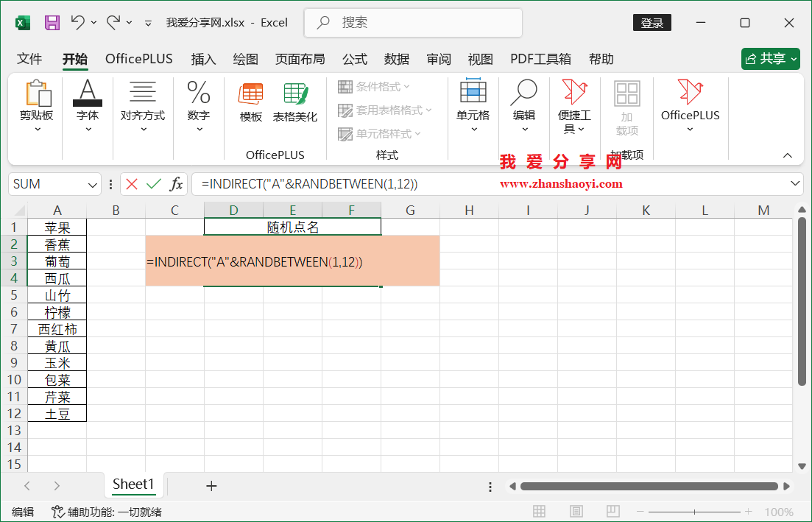Click the 搜索 search box
The height and width of the screenshot is (522, 812).
[413, 23]
